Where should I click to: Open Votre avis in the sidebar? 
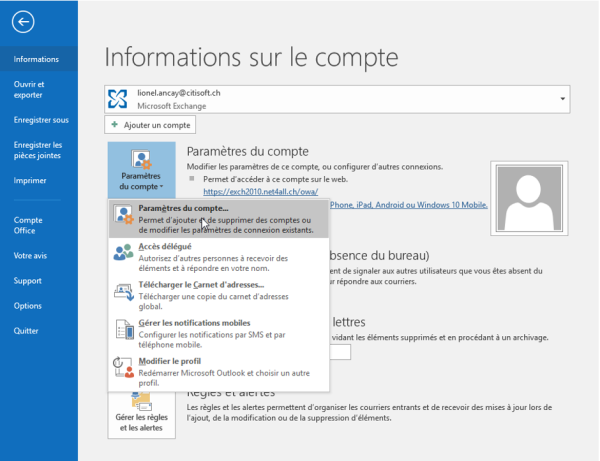pos(39,256)
